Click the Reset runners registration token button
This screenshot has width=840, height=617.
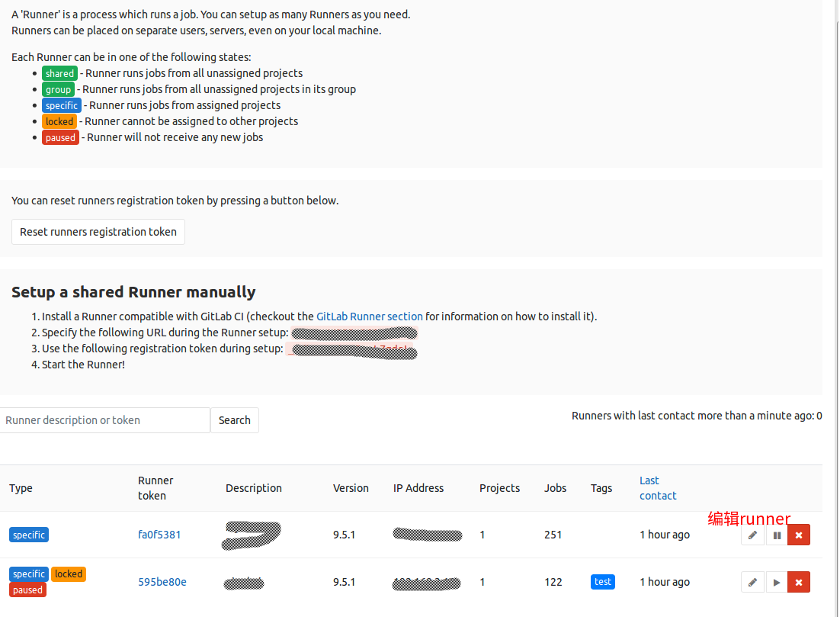(98, 232)
